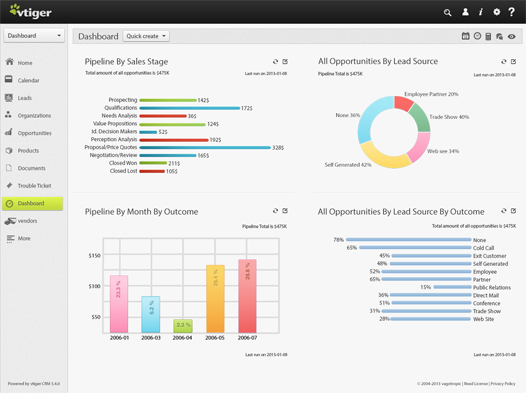Click the Opportunities chart icon in sidebar
Screen dimensions: 526x393
pyautogui.click(x=9, y=132)
